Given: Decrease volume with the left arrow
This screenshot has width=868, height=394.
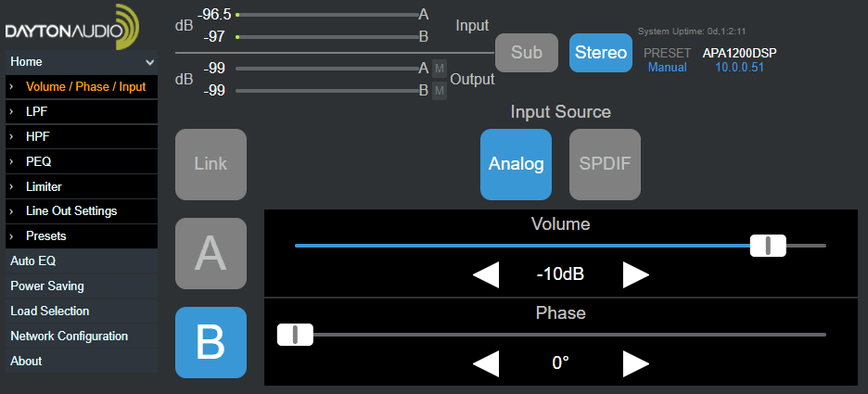Looking at the screenshot, I should click(x=486, y=275).
